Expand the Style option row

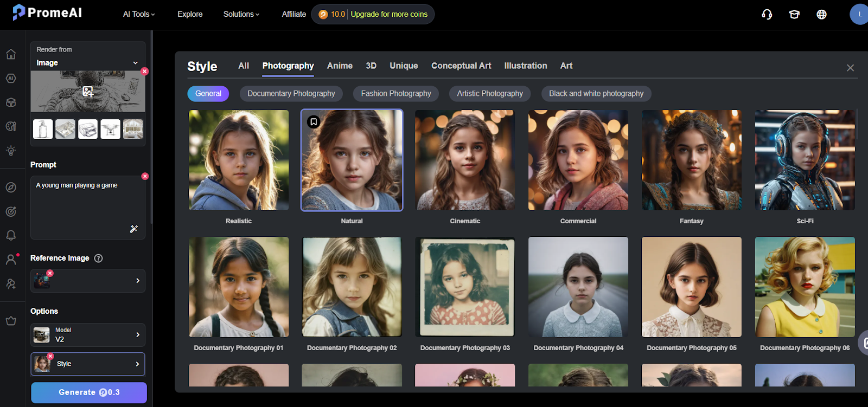(x=88, y=364)
